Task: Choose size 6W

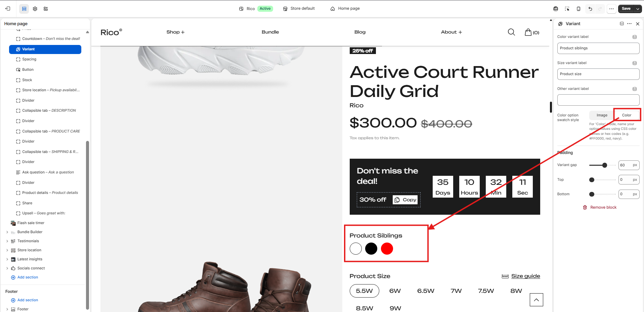Action: pos(395,291)
